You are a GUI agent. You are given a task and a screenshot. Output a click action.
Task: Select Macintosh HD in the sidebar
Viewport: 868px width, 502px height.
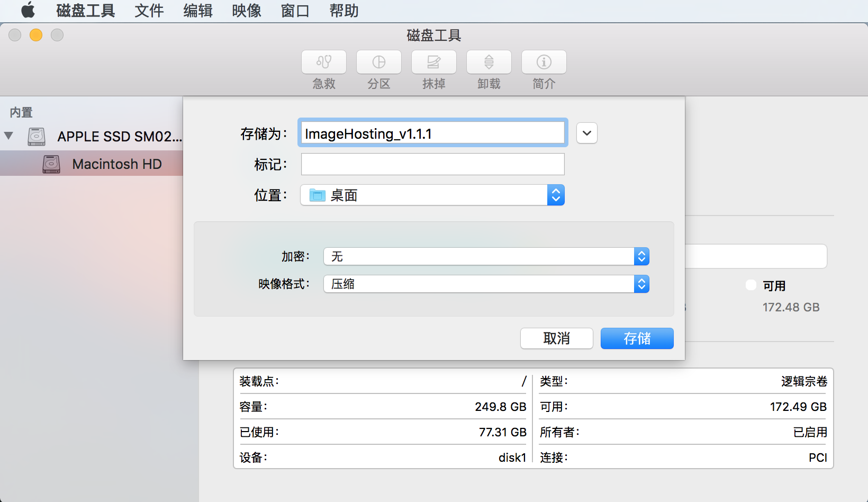click(x=92, y=164)
